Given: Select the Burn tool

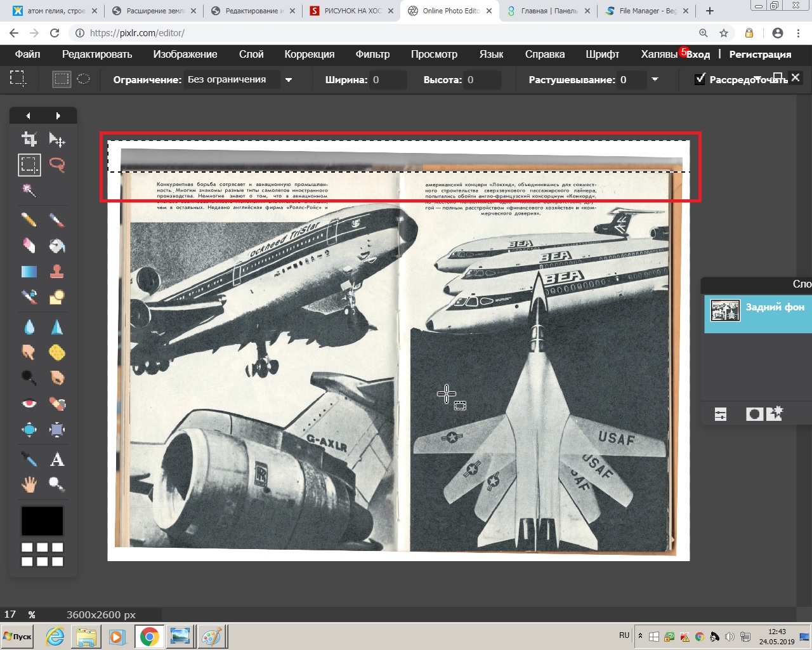Looking at the screenshot, I should tap(57, 378).
